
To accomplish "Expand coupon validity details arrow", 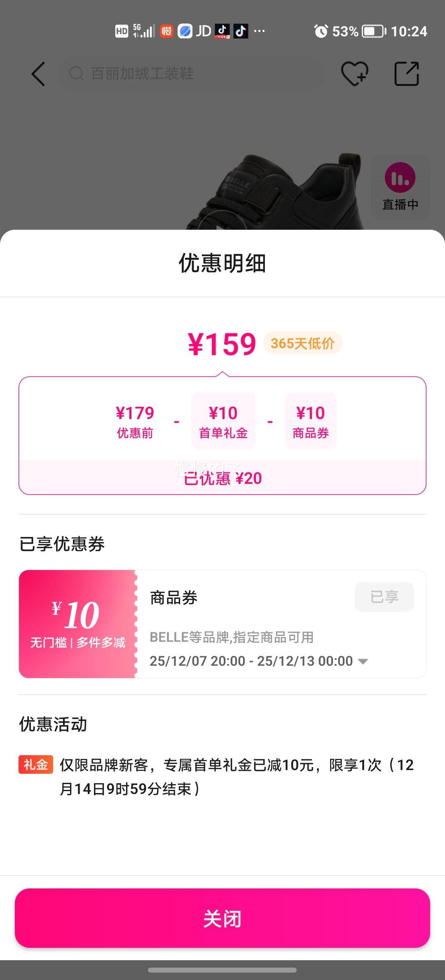I will [x=363, y=661].
